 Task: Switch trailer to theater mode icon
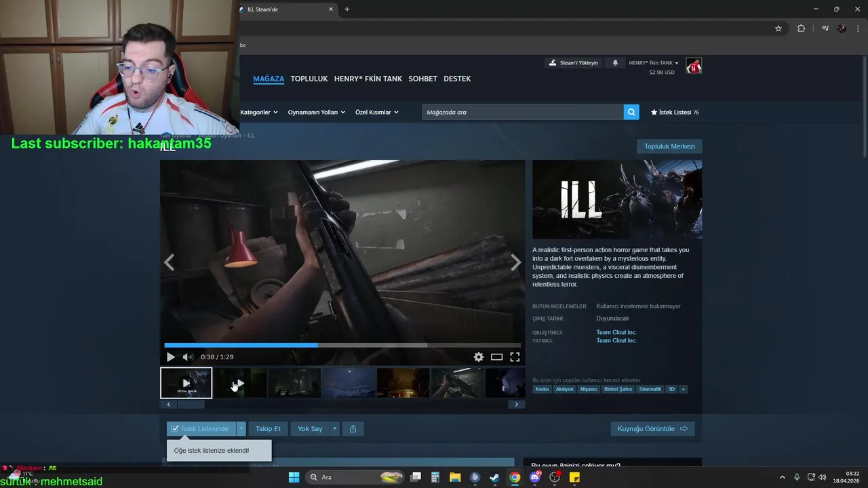[497, 357]
